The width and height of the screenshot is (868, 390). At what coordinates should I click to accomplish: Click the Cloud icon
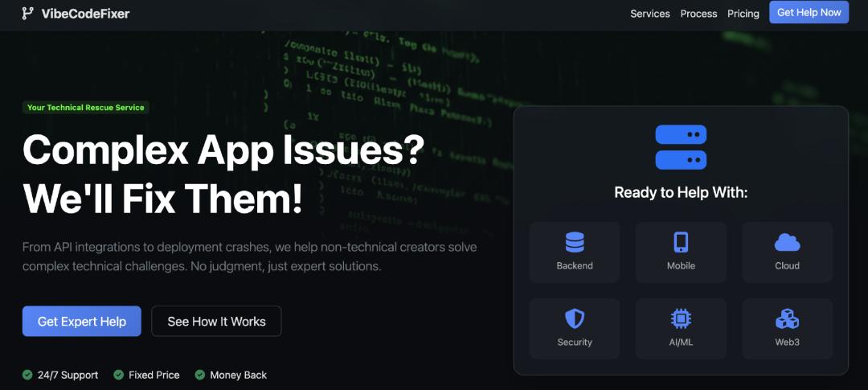click(x=787, y=242)
